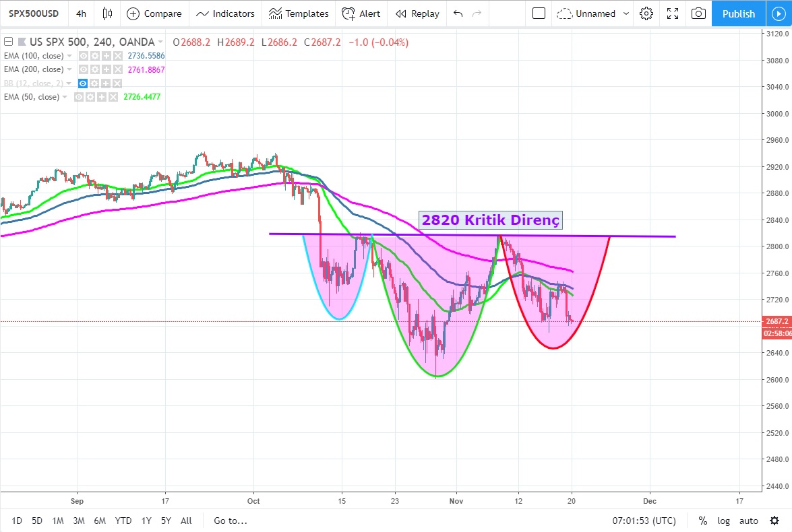
Task: Click flag icon beside US SPX 500
Action: pos(22,42)
